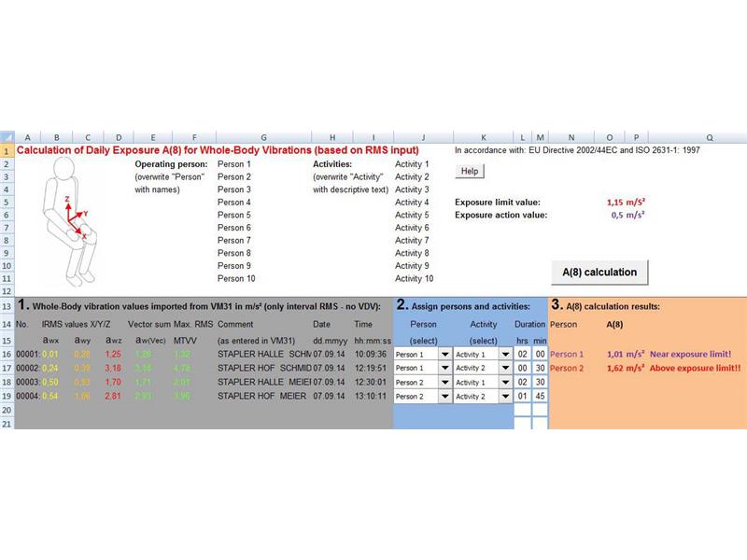The height and width of the screenshot is (560, 747).
Task: Click the comment 'STAPLER HOF MEIER'
Action: 262,396
